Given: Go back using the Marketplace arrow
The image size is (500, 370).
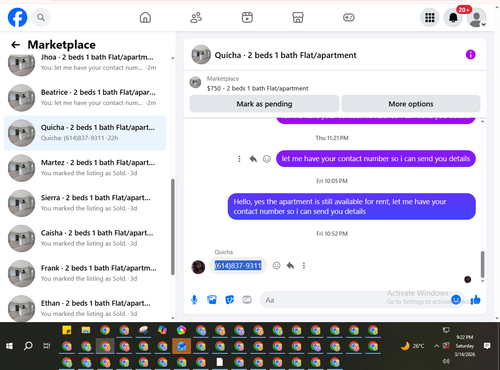Looking at the screenshot, I should (x=15, y=45).
